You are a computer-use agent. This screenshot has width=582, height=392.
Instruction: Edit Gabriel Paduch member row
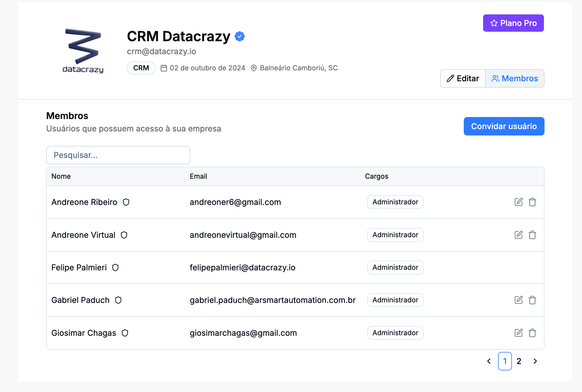click(518, 300)
